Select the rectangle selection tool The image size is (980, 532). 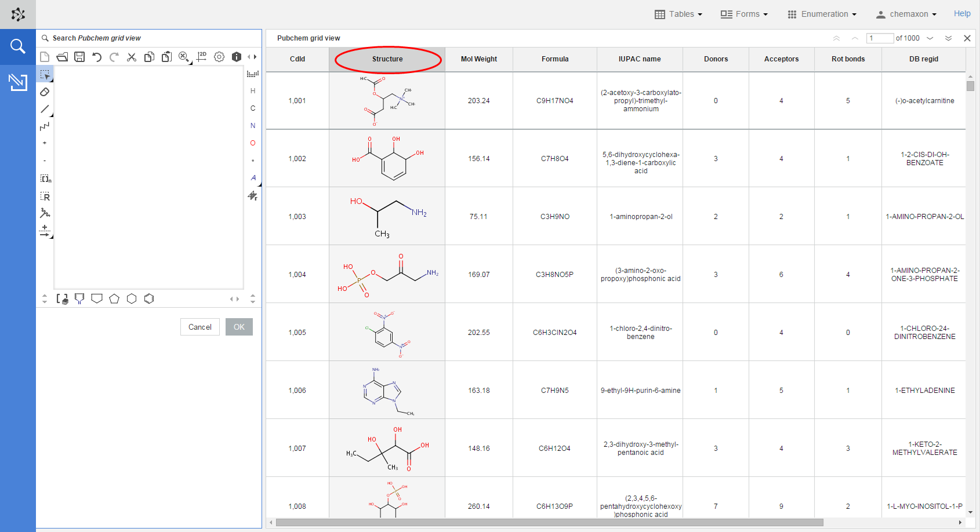coord(45,74)
